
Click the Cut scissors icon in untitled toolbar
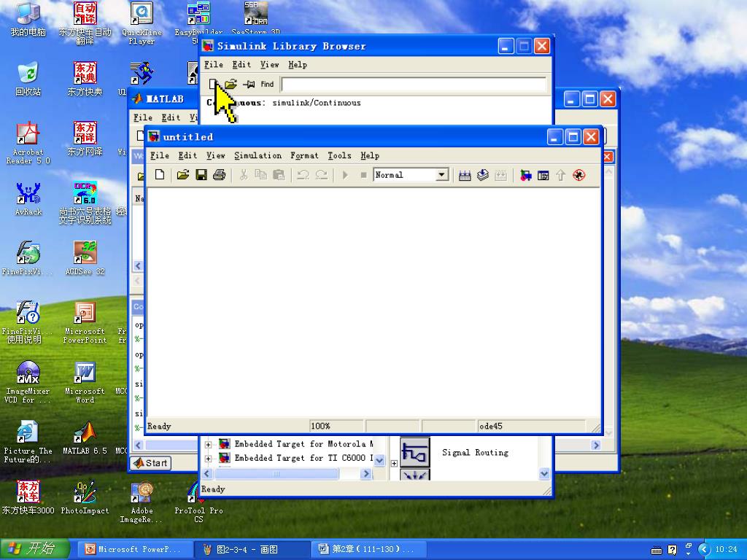pyautogui.click(x=244, y=175)
